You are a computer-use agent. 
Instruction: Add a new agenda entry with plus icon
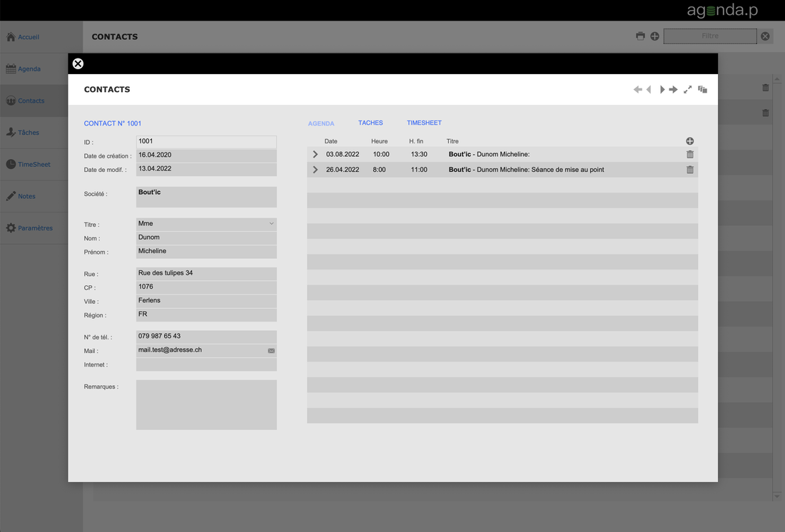(x=689, y=141)
